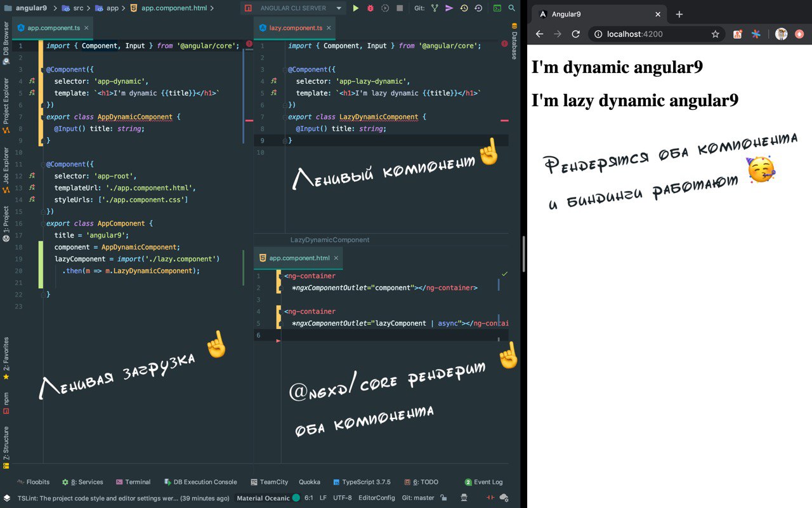Open run configuration dropdown ANGULAR CLI SERVER
The image size is (812, 508).
(294, 8)
